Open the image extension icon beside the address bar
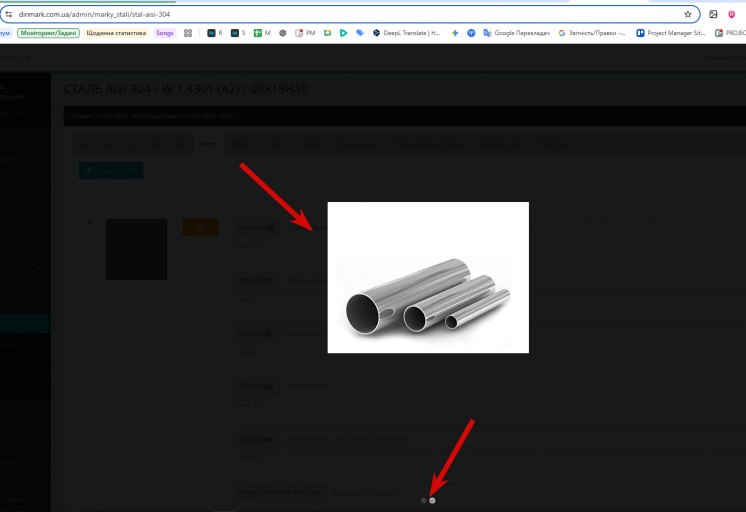Viewport: 746px width, 512px height. 713,14
